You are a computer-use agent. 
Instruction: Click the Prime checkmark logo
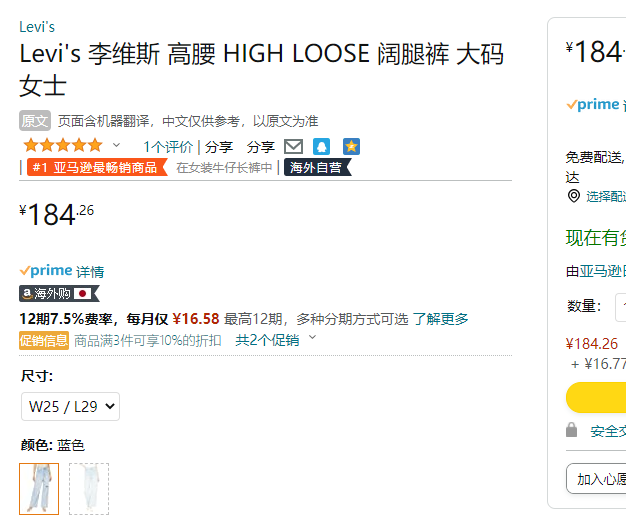[x=46, y=271]
